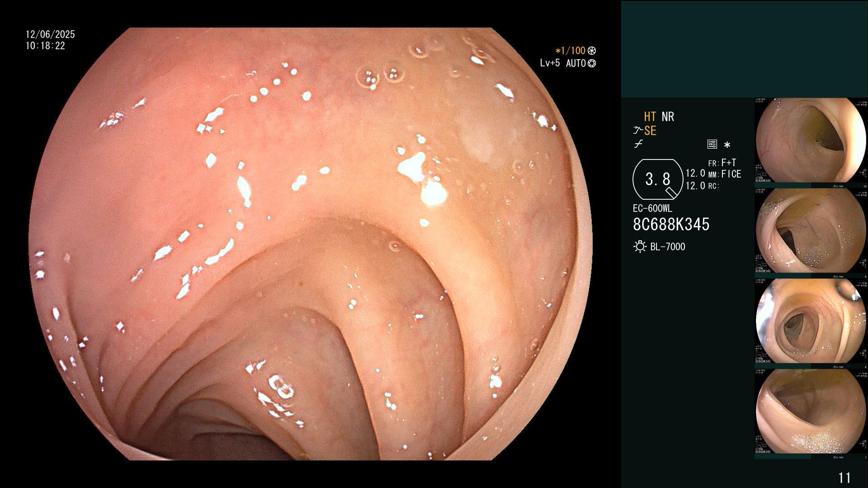Click the upper 12.0 value
Screen dimensions: 868x488
(x=695, y=173)
